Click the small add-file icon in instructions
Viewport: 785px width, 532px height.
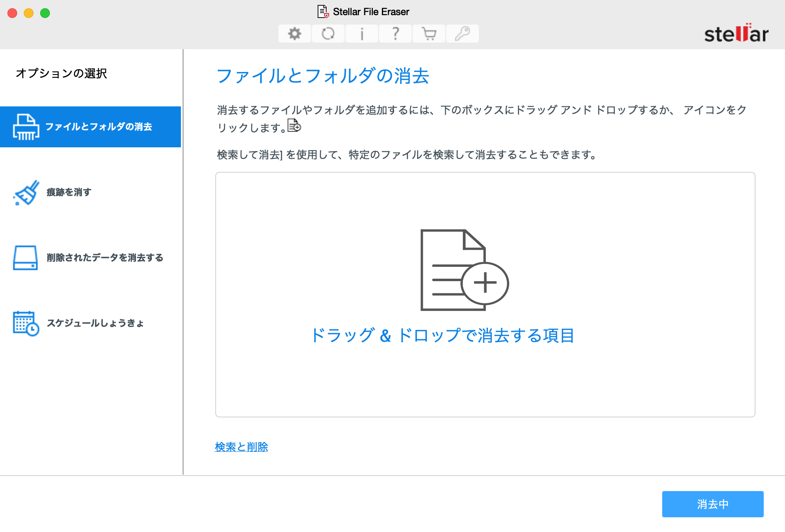294,125
